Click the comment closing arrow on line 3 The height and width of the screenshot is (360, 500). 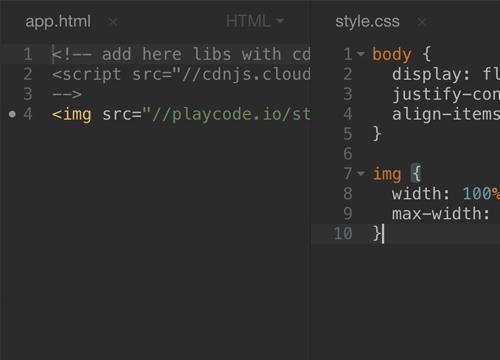tap(67, 94)
